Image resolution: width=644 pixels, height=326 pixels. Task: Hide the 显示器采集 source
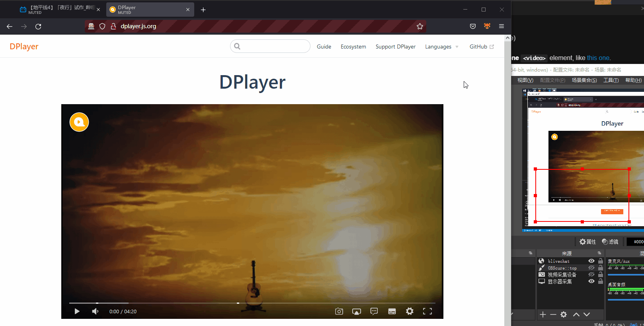pos(591,281)
